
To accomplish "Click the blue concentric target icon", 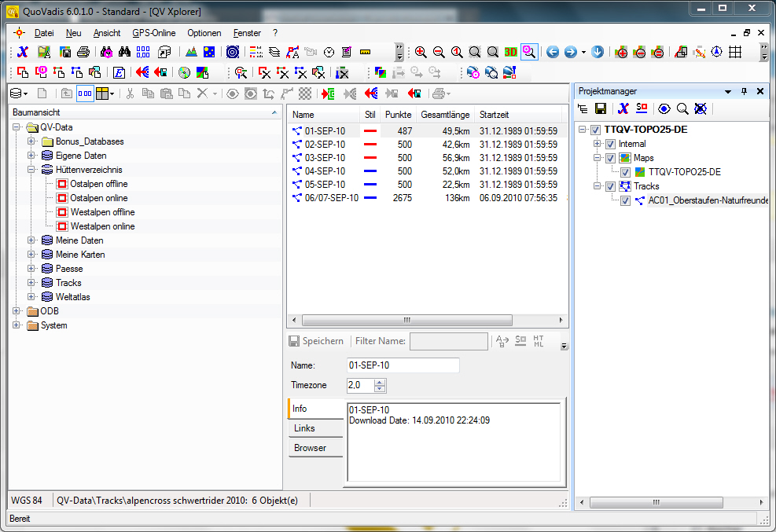I will click(x=233, y=52).
